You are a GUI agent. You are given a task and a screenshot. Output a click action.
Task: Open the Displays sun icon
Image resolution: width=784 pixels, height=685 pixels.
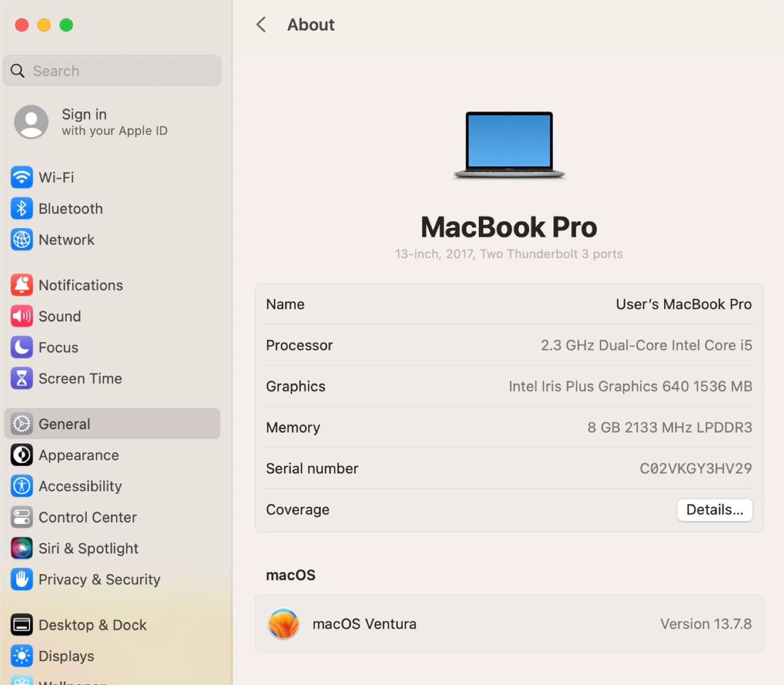(22, 656)
